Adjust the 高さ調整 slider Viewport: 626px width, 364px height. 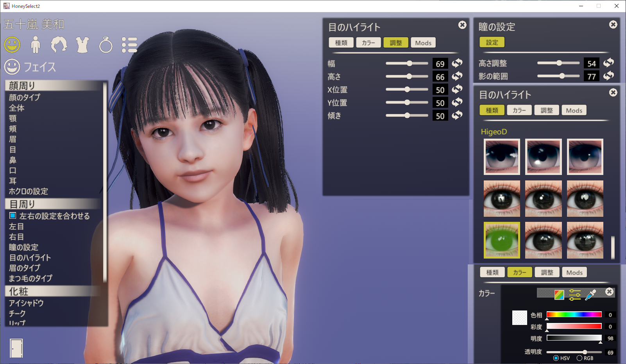point(558,63)
